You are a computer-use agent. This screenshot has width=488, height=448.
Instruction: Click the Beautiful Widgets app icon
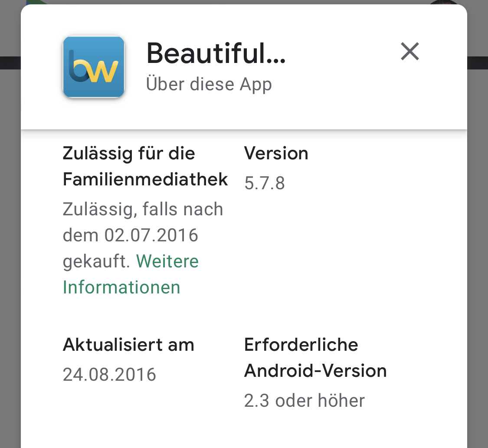pos(94,67)
